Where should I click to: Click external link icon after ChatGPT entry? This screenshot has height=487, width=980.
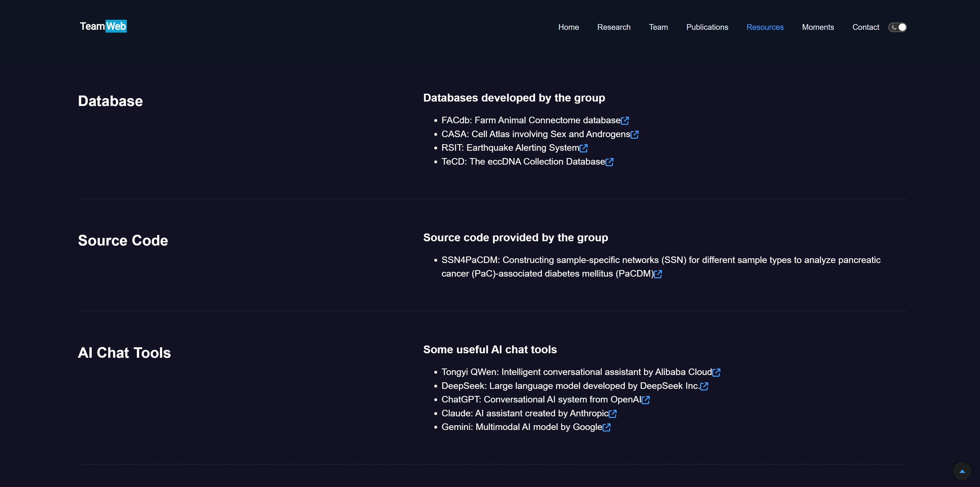646,400
